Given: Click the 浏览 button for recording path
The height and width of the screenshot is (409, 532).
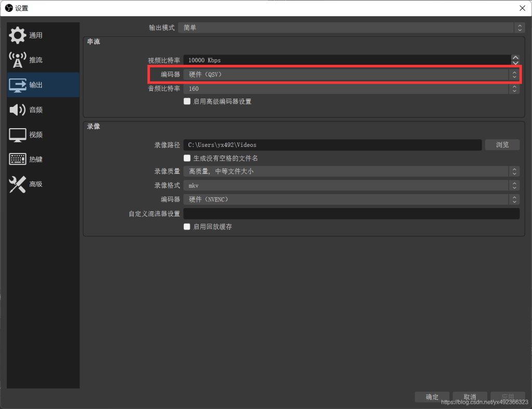Looking at the screenshot, I should [502, 145].
